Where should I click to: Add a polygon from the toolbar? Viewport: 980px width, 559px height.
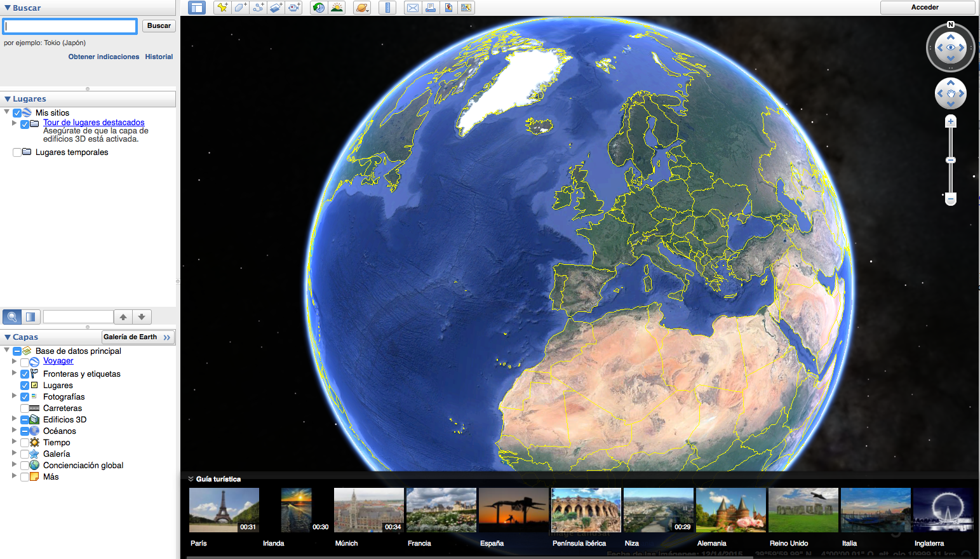click(240, 8)
